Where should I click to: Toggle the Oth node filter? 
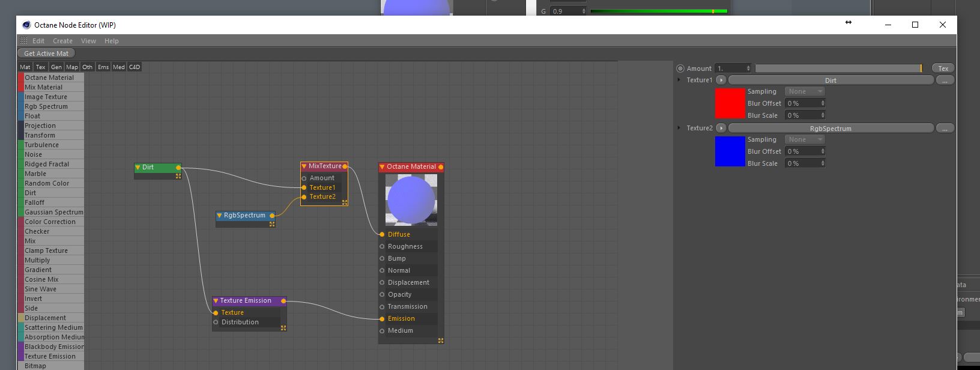point(88,67)
